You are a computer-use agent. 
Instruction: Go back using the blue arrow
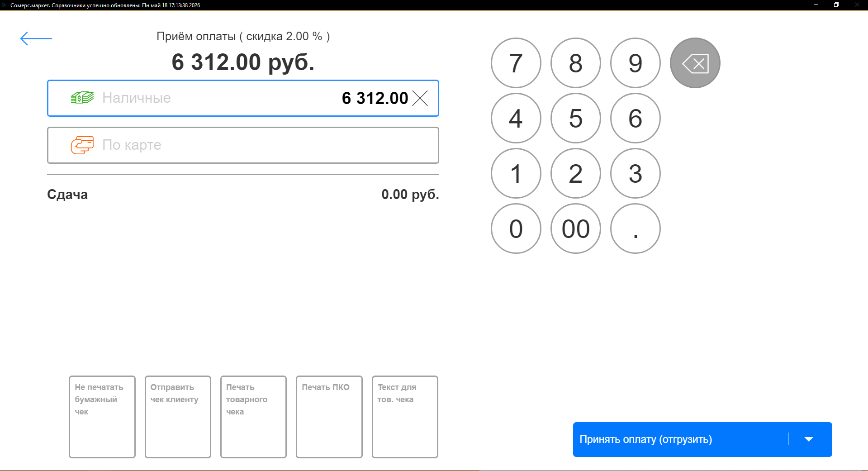point(36,38)
